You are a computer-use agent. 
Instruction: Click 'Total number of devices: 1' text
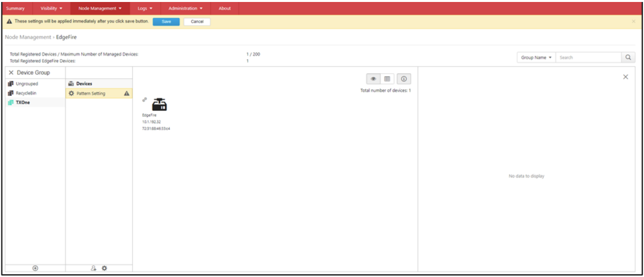(385, 91)
